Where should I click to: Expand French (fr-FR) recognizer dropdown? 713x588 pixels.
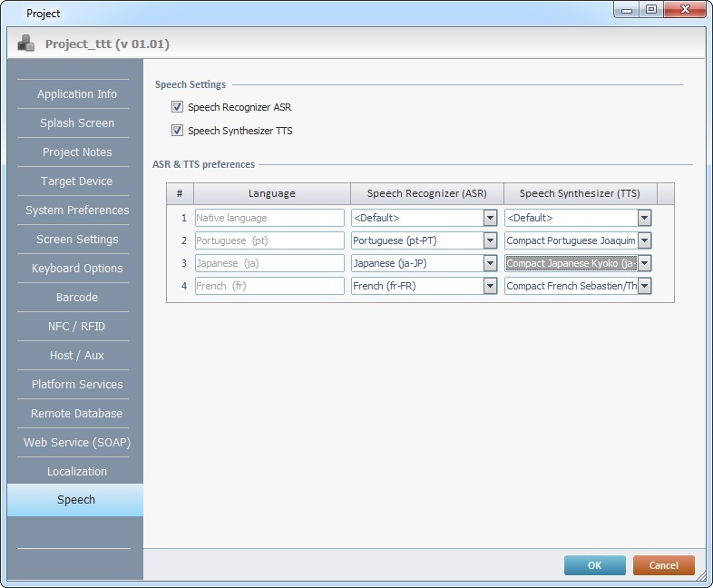[490, 286]
